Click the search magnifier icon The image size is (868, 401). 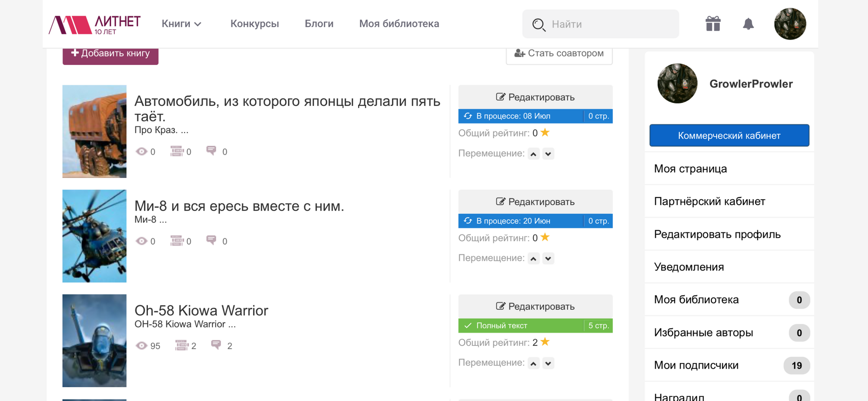(x=539, y=25)
